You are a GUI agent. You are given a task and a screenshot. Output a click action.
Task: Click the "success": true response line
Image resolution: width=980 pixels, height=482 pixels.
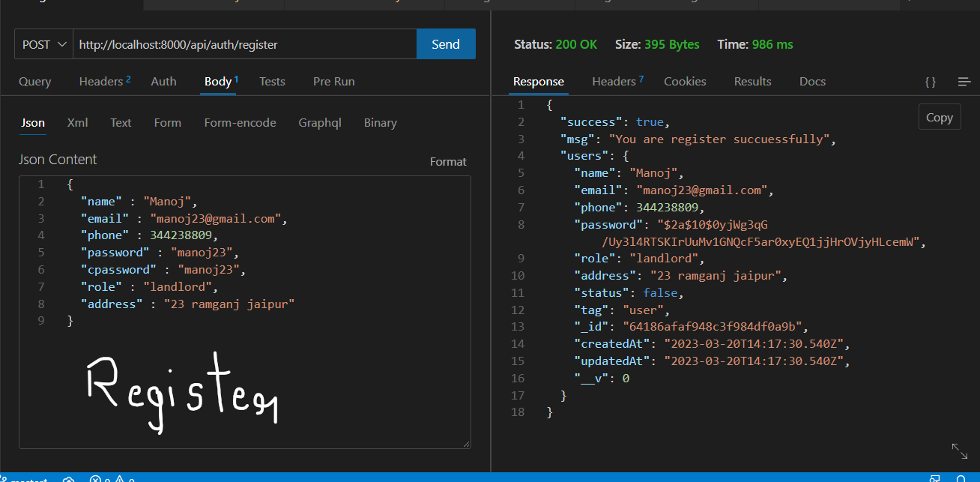(614, 121)
